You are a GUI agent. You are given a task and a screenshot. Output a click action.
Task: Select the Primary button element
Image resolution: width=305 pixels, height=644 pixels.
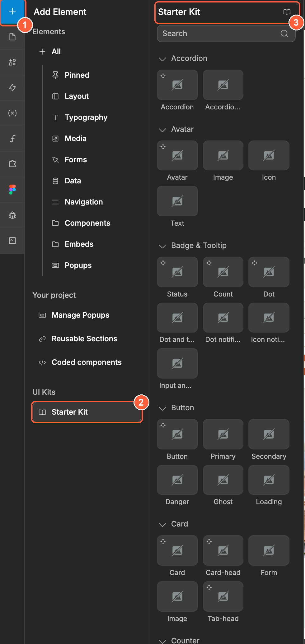[x=223, y=434]
